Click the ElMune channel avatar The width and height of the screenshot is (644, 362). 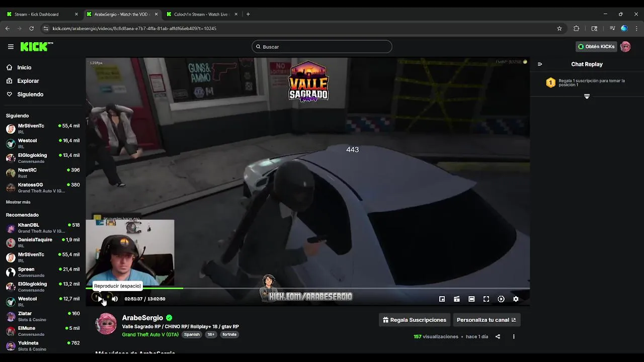pos(11,331)
